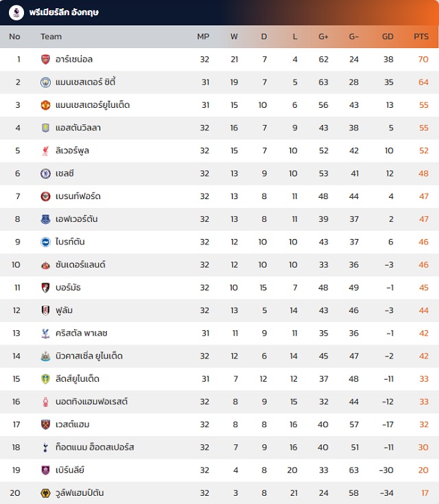Click the Crystal Palace club crest
439x504 pixels.
coord(45,333)
